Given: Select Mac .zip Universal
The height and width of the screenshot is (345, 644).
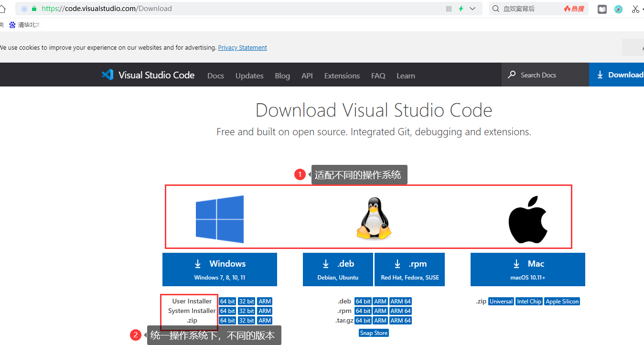Looking at the screenshot, I should point(501,301).
